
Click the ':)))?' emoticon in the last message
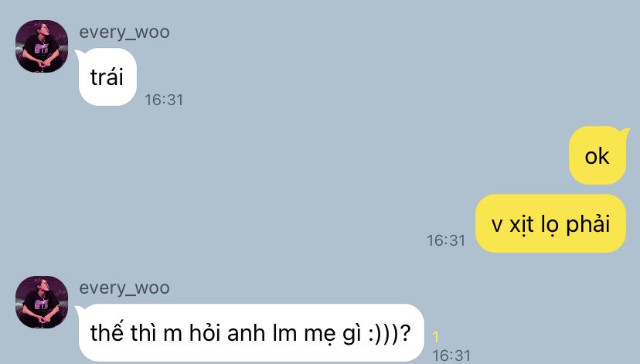[x=390, y=333]
